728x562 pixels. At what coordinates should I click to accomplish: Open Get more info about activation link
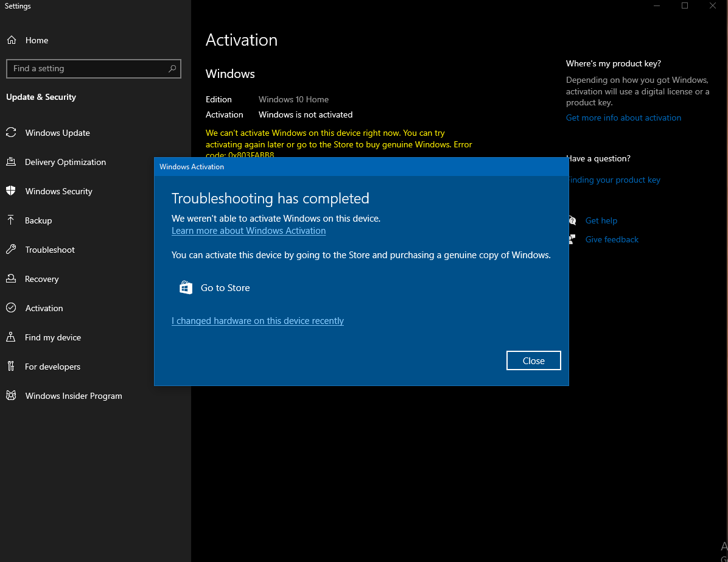tap(623, 118)
